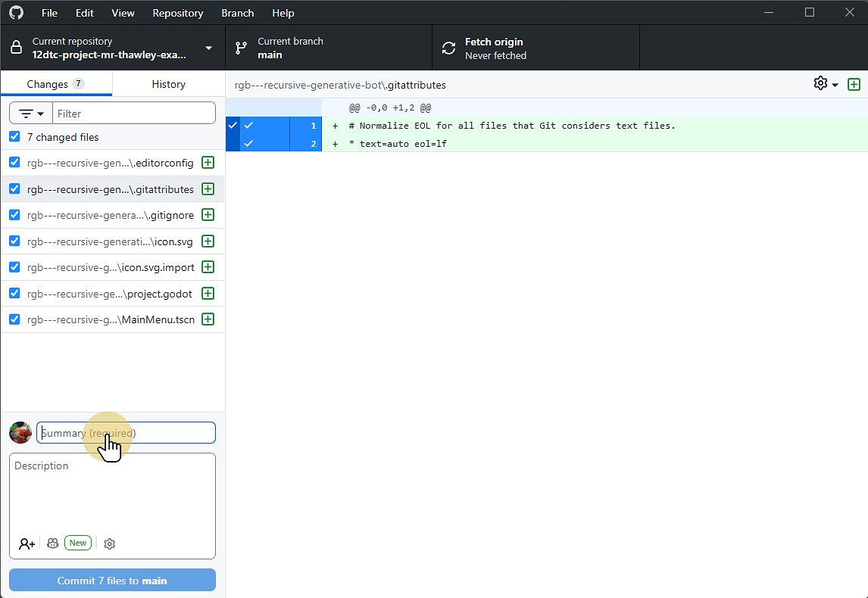
Task: Click the add co-author icon
Action: (27, 543)
